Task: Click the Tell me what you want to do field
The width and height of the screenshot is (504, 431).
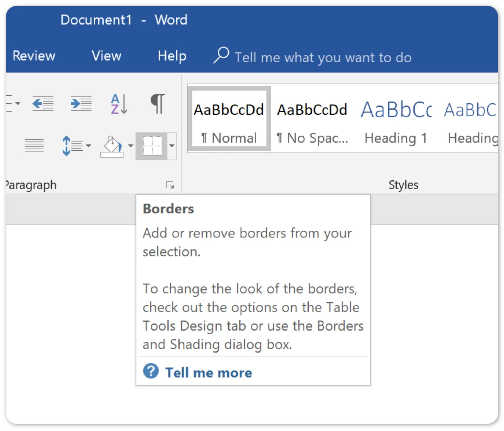Action: click(x=323, y=57)
